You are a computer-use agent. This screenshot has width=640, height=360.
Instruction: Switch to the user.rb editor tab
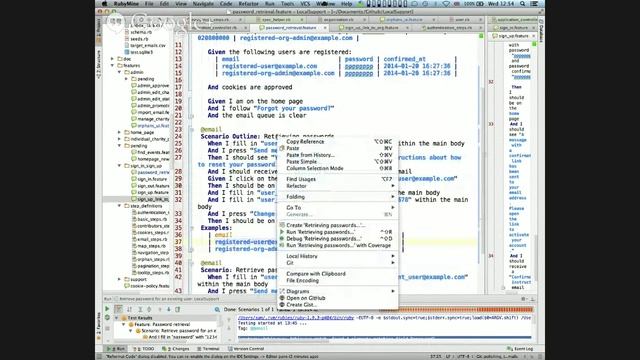click(x=462, y=20)
